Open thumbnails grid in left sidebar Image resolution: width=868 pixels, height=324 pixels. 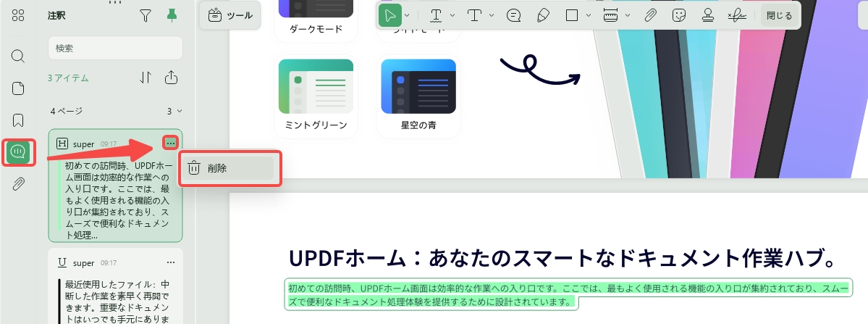point(18,15)
